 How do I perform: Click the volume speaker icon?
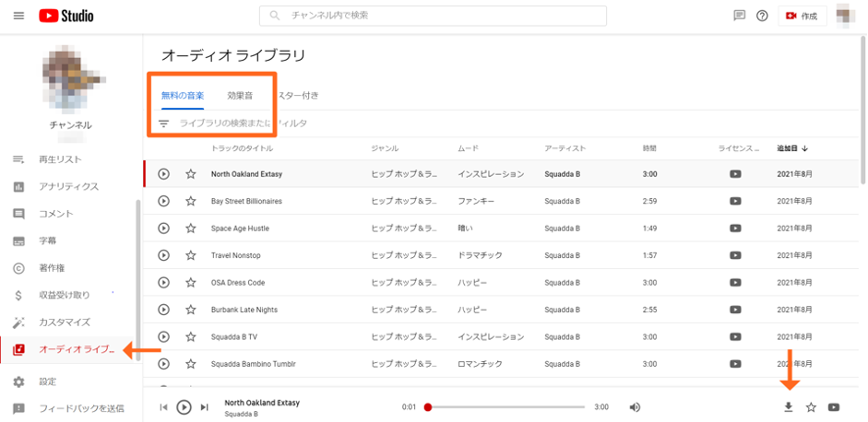tap(635, 407)
